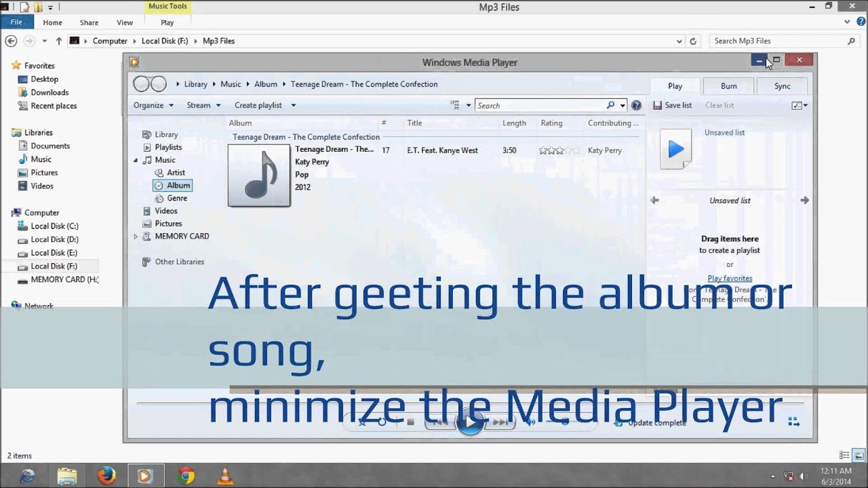Toggle repeat in Media Player

click(382, 422)
